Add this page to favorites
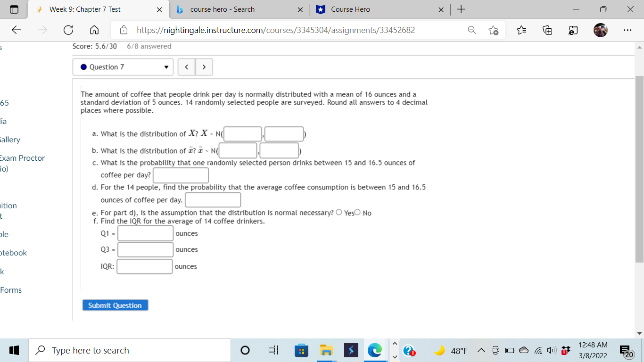The height and width of the screenshot is (362, 644). 494,30
